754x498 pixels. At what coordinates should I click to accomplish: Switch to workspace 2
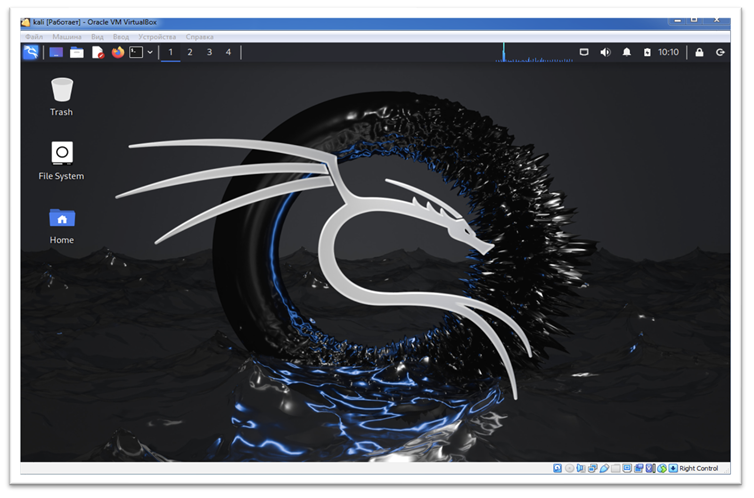pos(190,52)
